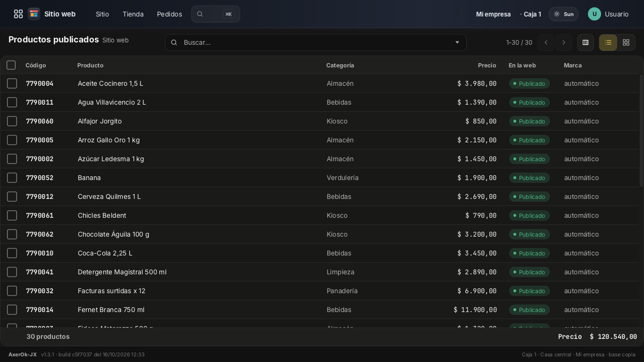Open the user avatar menu
The image size is (644, 362).
[594, 14]
